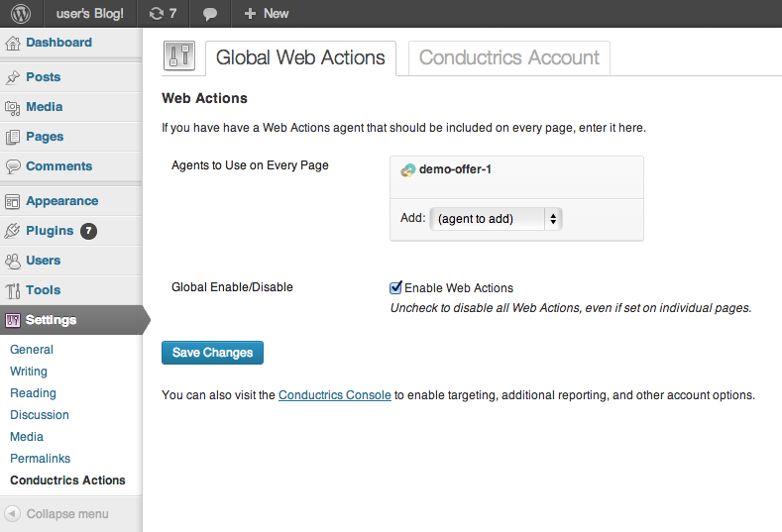782x532 pixels.
Task: Click the Media icon in sidebar
Action: [13, 107]
